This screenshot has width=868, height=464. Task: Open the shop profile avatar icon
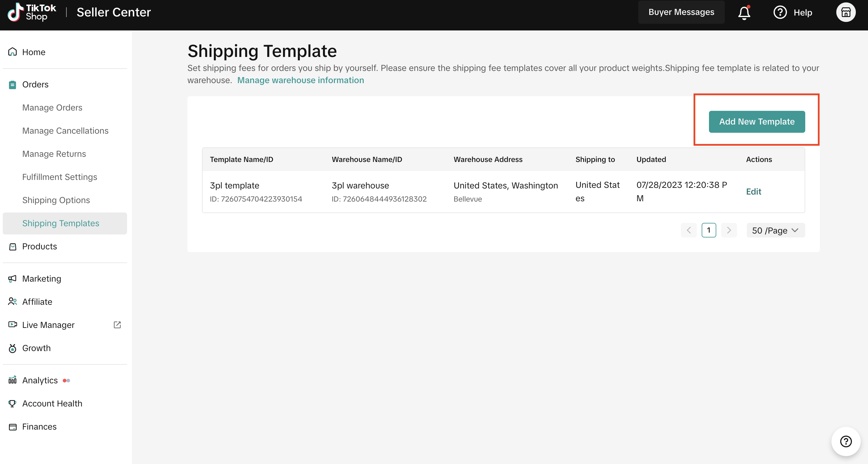(x=845, y=12)
